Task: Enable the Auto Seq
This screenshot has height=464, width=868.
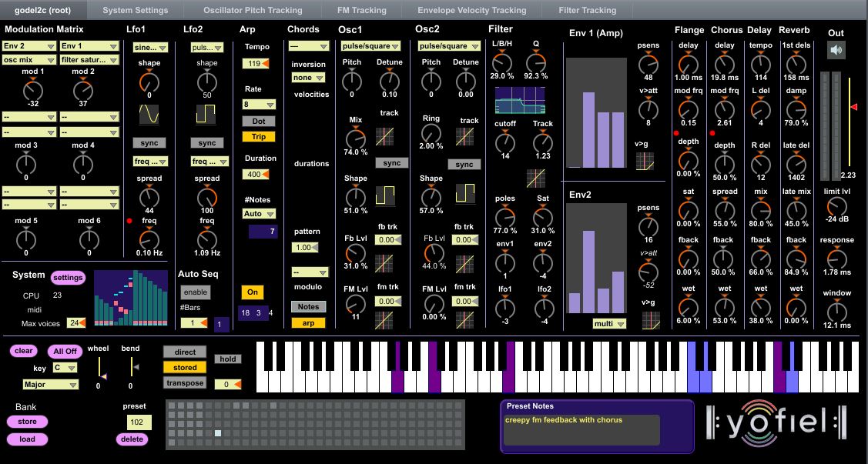Action: 196,292
